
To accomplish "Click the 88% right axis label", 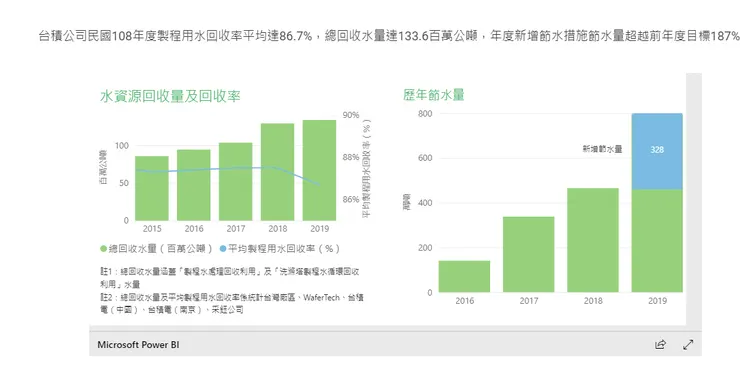I will 351,158.
